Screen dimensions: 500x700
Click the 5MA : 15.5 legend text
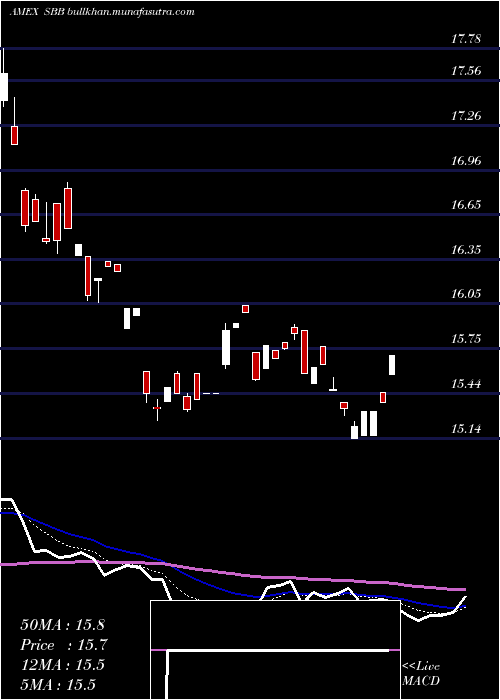[58, 685]
